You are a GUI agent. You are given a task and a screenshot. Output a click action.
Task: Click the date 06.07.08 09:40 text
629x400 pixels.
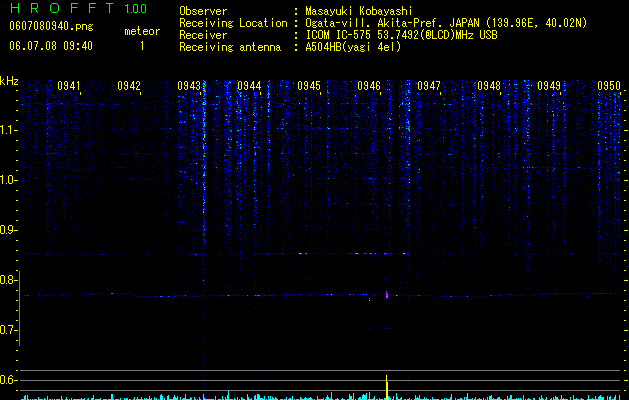coord(51,46)
